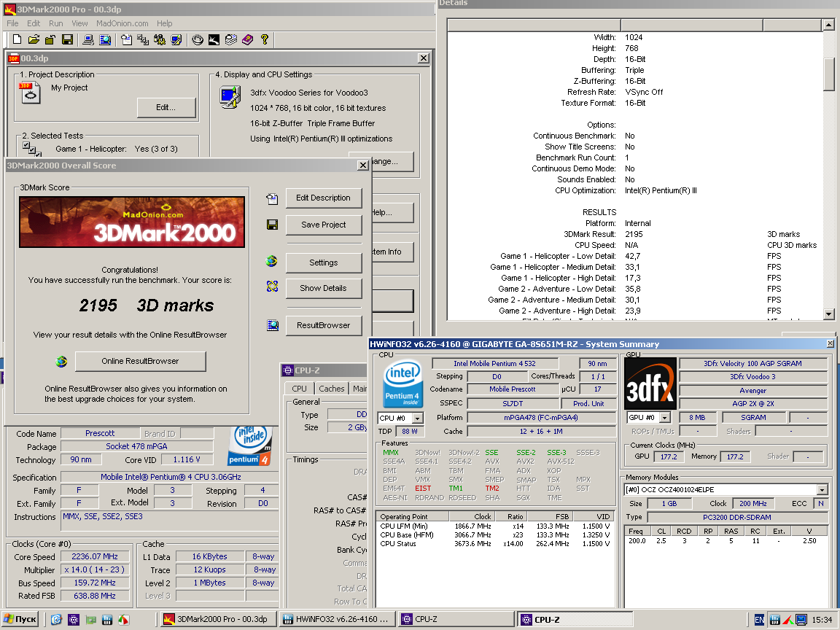Click the Пуск Start button
840x630 pixels.
point(21,619)
